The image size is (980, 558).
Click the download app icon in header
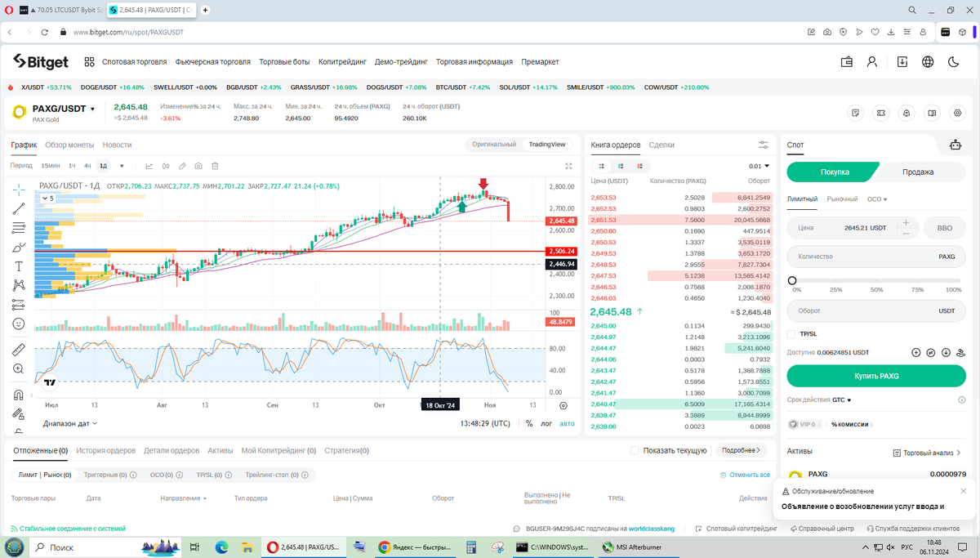[x=902, y=61]
